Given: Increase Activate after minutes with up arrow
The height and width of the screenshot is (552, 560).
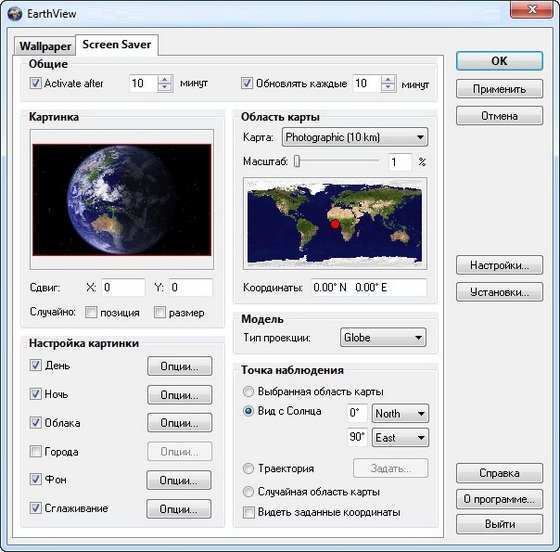Looking at the screenshot, I should [165, 79].
